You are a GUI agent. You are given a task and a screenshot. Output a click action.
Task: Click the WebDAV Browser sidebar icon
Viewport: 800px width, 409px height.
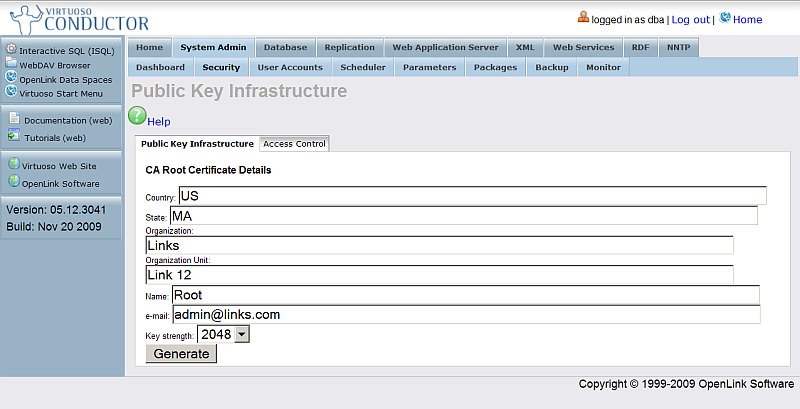12,63
